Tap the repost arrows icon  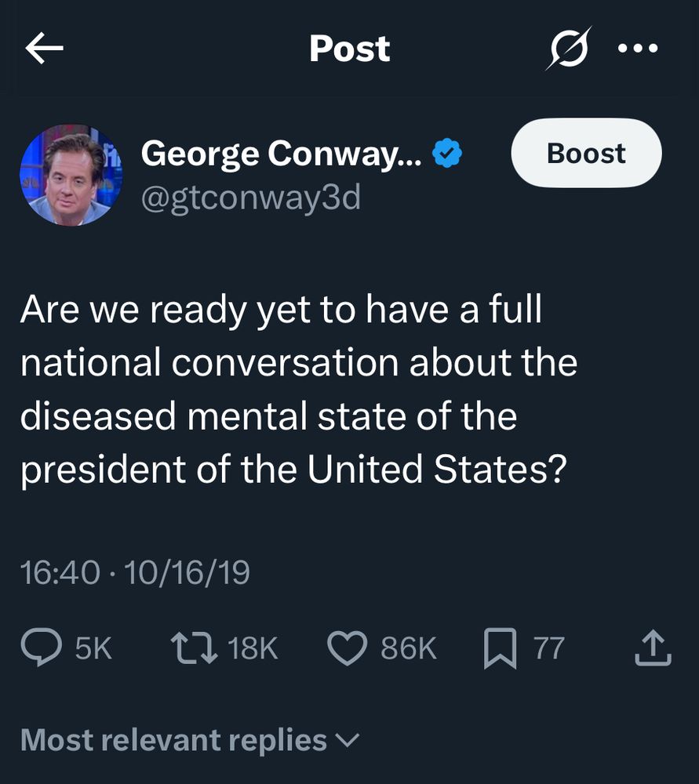(x=194, y=648)
